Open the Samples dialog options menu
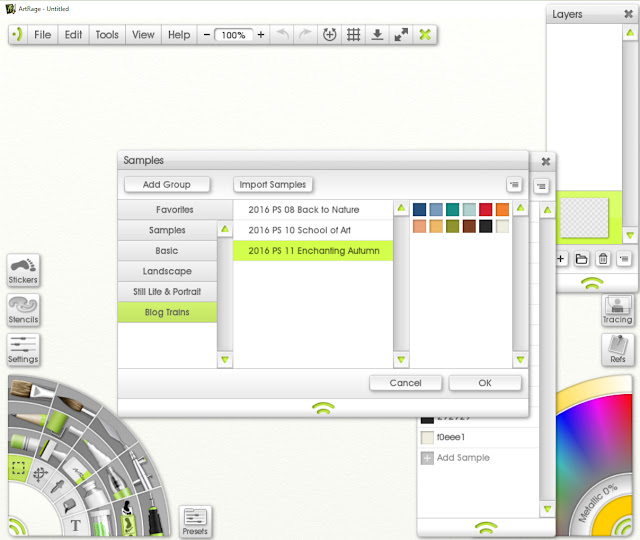The height and width of the screenshot is (540, 640). (514, 184)
